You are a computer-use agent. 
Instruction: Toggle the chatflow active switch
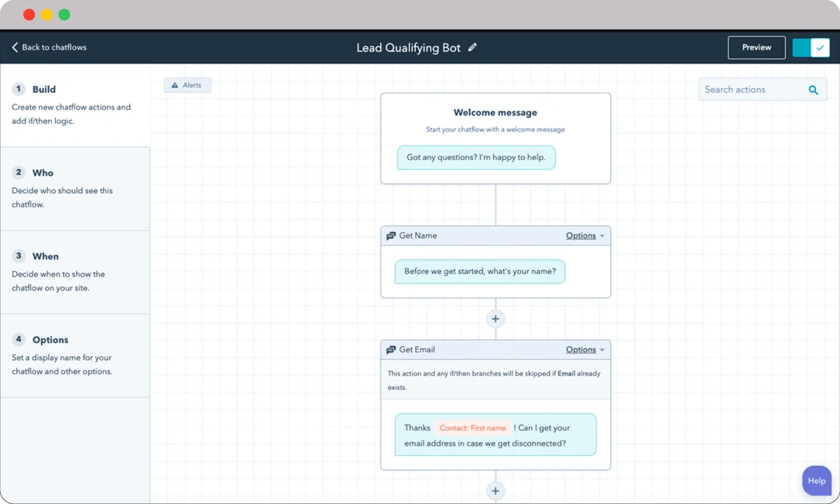(x=811, y=48)
